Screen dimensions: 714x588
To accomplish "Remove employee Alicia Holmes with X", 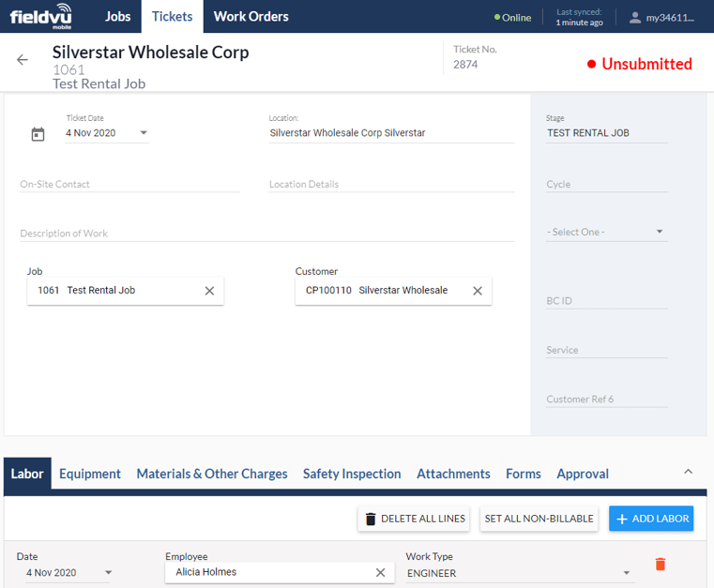I will 381,572.
